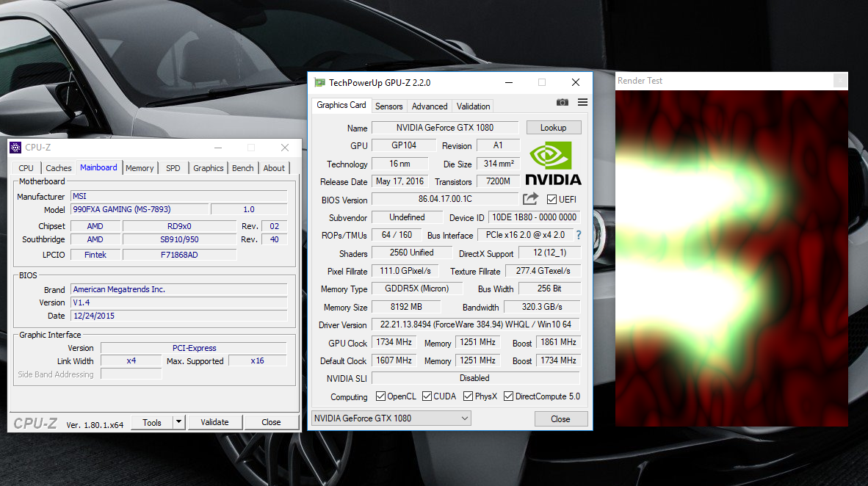Switch to the Bench tab in CPU-Z
868x486 pixels.
(x=242, y=168)
